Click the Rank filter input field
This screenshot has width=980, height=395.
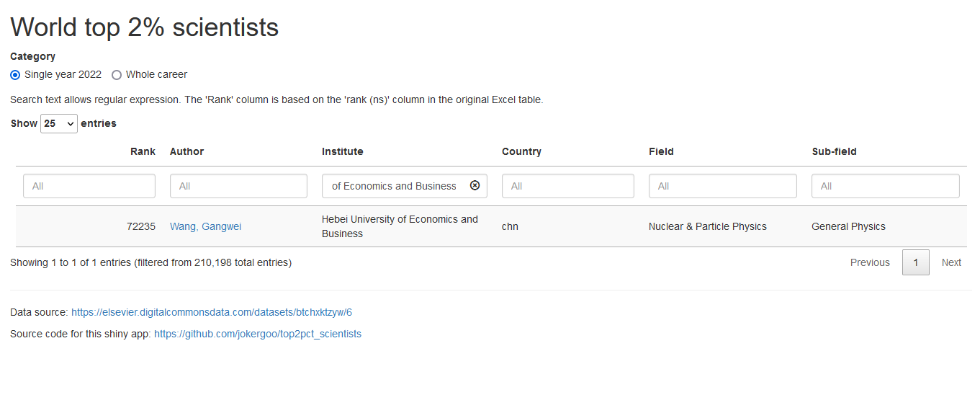click(89, 186)
